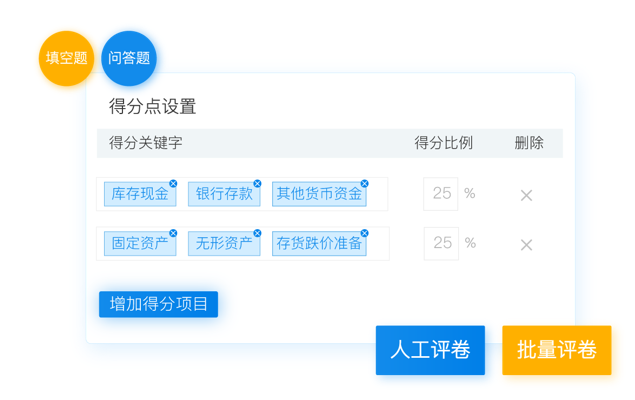Switch to the 填空题 tab

[66, 58]
